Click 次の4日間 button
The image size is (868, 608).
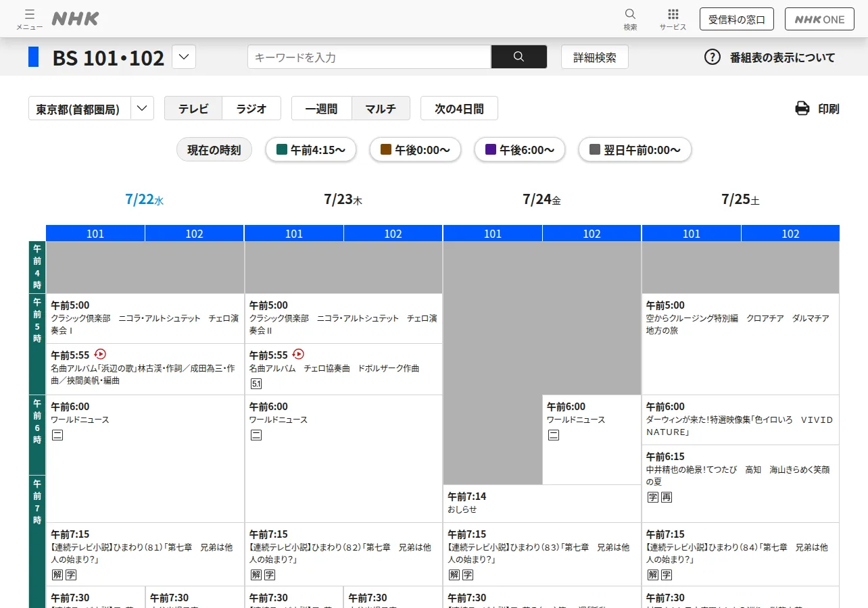pos(459,108)
